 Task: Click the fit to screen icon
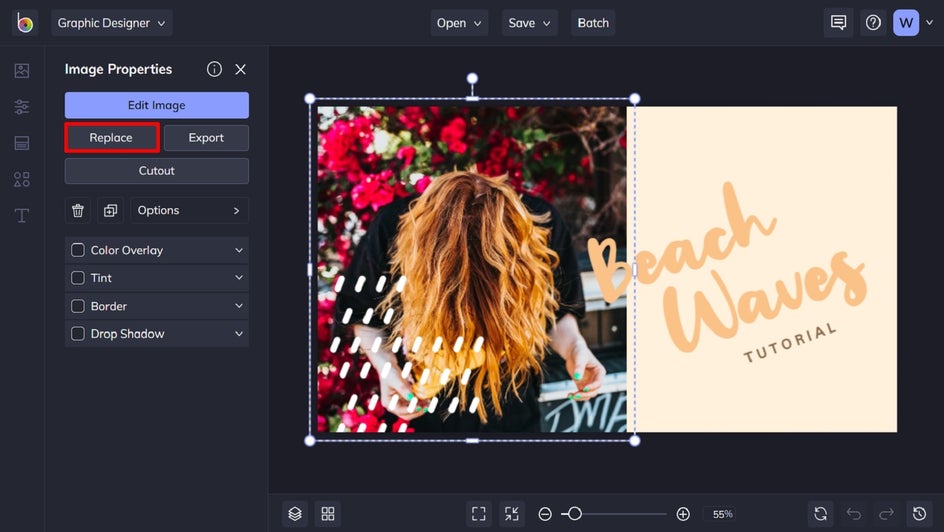point(479,513)
